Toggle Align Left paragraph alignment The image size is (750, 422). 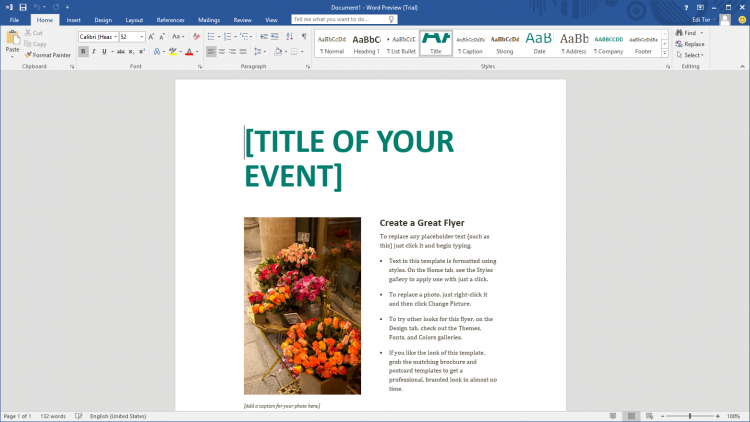211,52
